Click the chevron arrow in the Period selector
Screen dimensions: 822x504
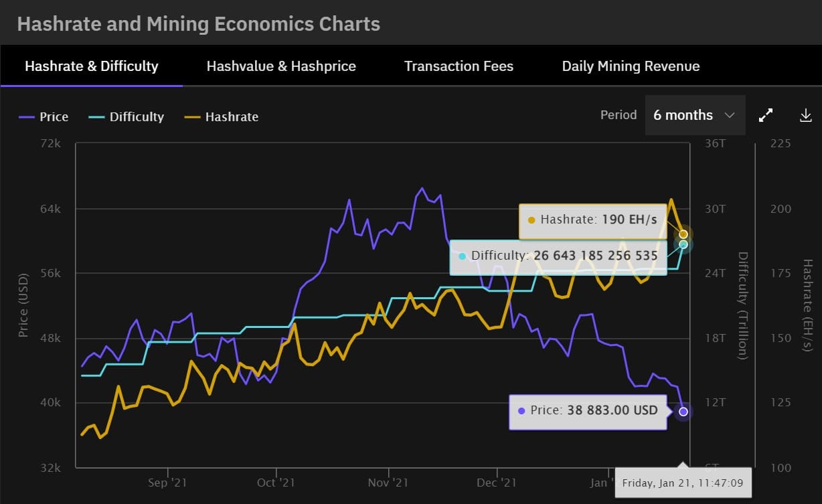point(730,115)
